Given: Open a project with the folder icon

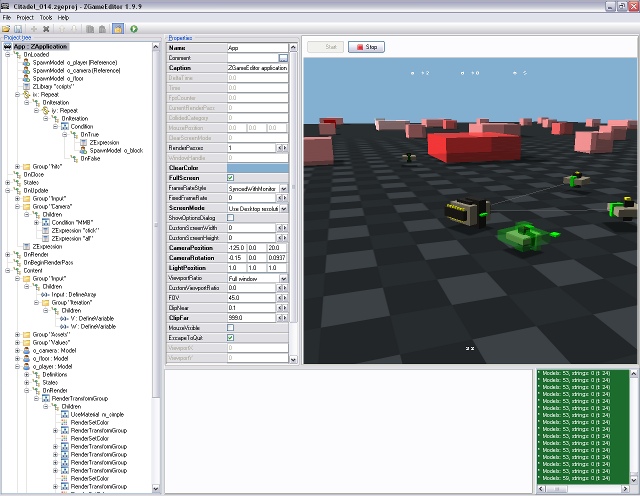Looking at the screenshot, I should tap(6, 29).
